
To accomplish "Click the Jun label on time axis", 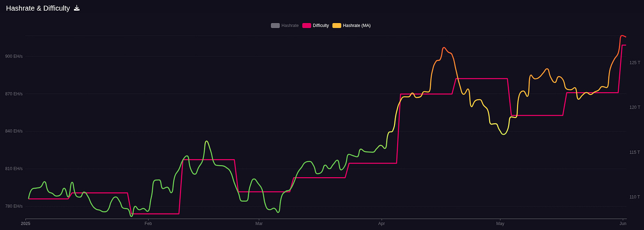I will click(623, 224).
